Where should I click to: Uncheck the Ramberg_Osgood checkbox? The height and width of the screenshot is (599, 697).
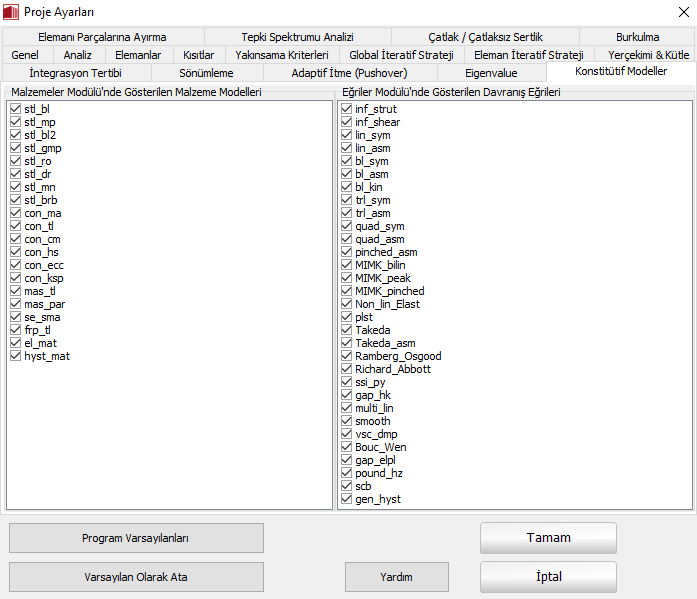[x=346, y=356]
